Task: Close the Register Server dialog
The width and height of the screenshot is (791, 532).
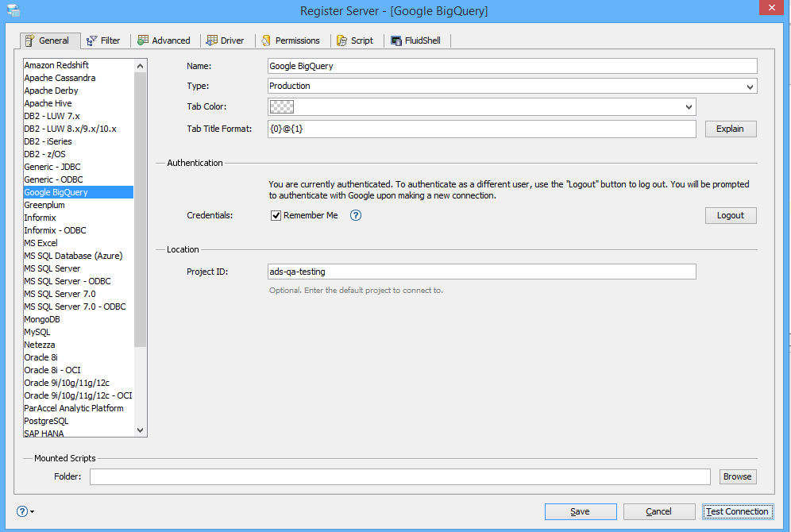Action: pyautogui.click(x=771, y=8)
